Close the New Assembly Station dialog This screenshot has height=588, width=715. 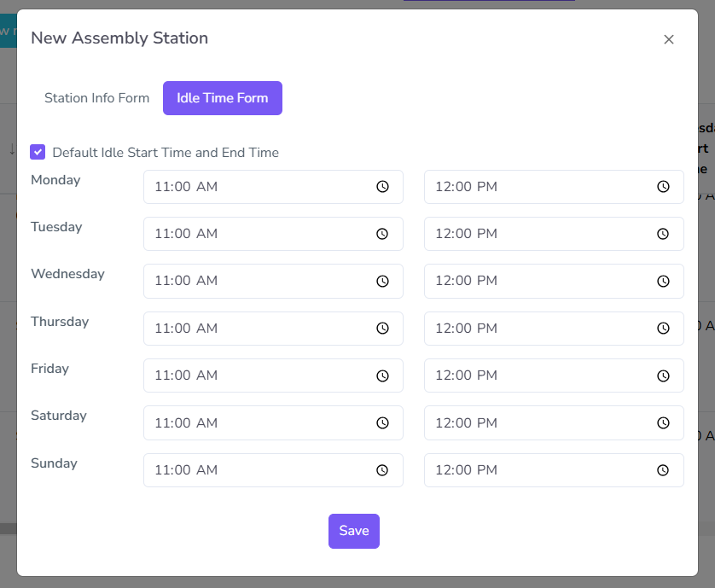669,39
